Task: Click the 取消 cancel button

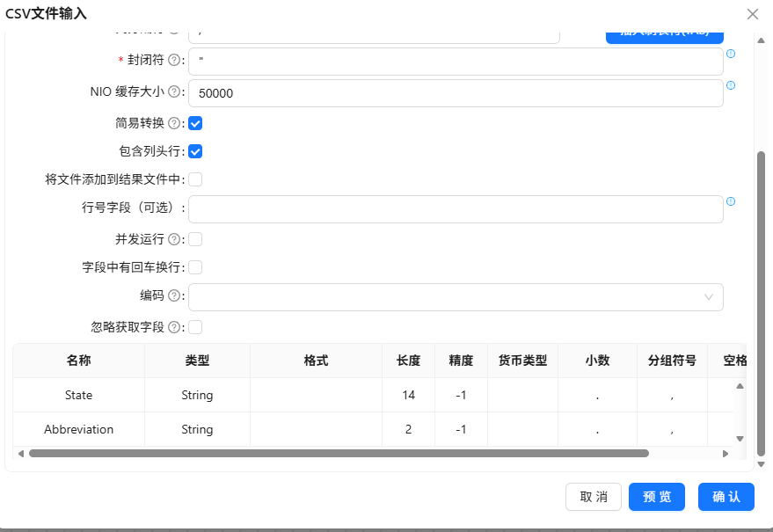Action: pos(594,497)
